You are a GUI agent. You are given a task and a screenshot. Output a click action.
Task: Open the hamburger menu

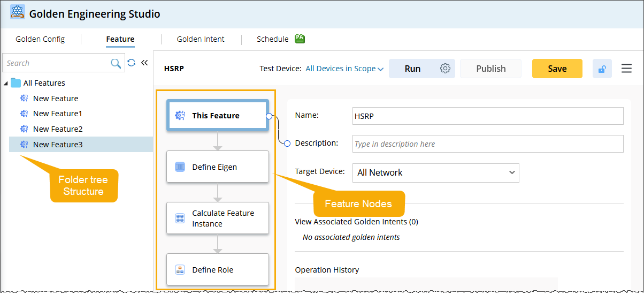click(x=626, y=69)
